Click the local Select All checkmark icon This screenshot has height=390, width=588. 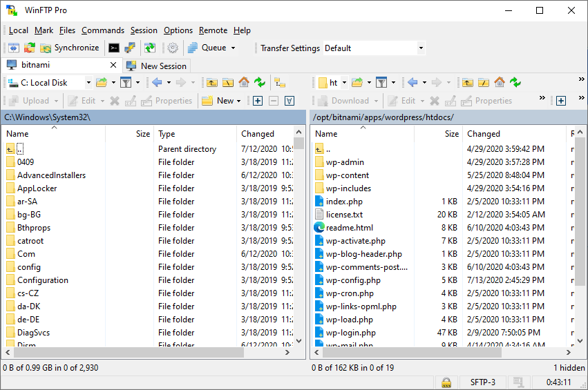pos(290,101)
